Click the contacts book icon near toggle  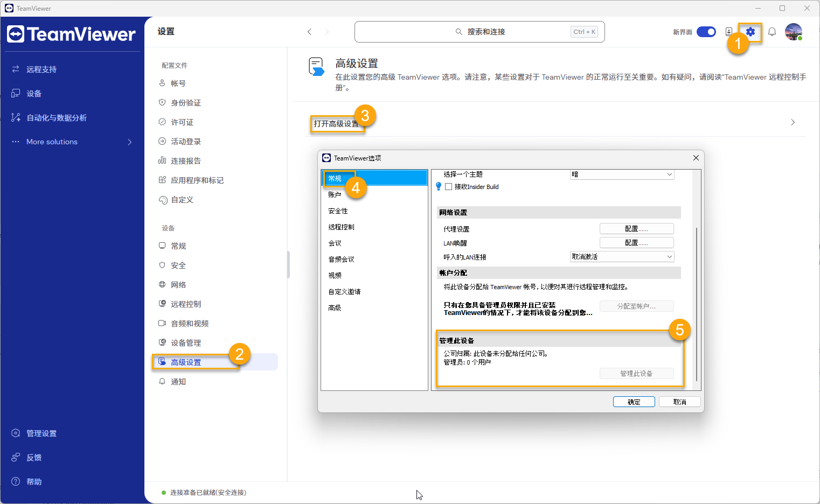point(729,32)
